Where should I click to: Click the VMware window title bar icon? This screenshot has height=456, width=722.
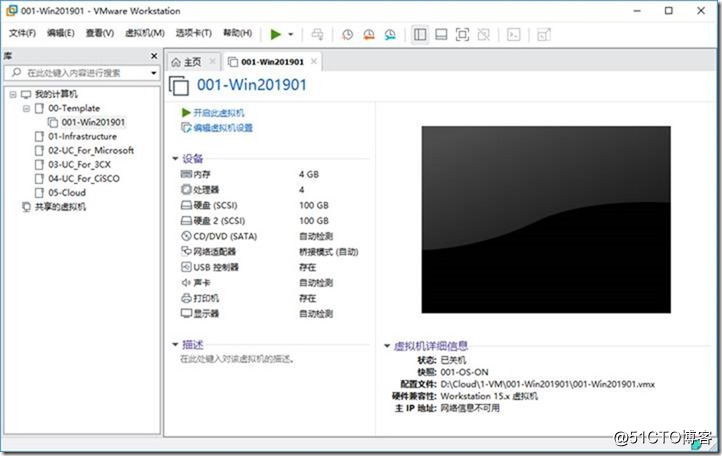click(x=11, y=10)
